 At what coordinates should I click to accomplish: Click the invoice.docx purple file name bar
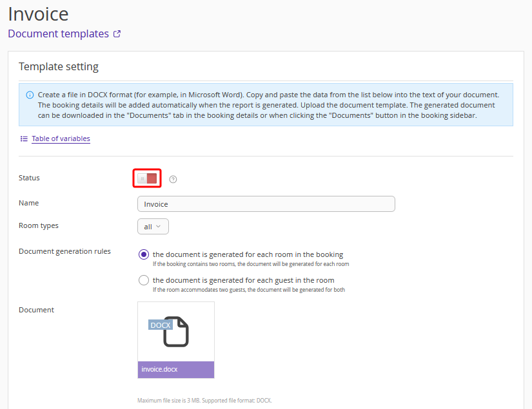pyautogui.click(x=175, y=370)
